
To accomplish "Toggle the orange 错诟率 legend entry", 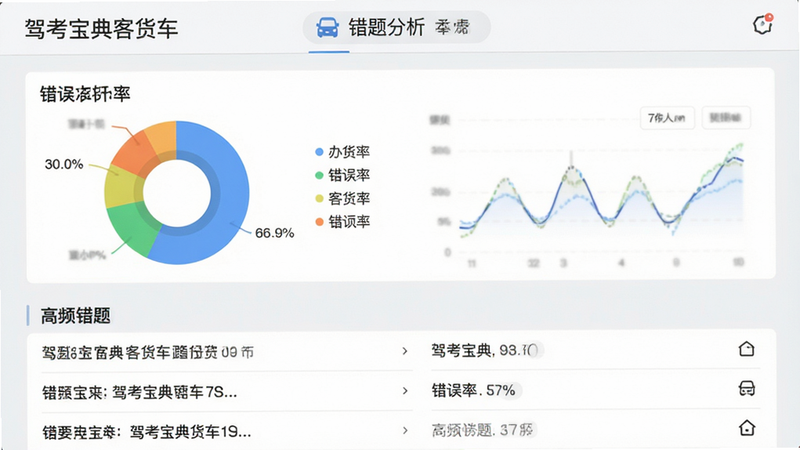I will pos(342,221).
